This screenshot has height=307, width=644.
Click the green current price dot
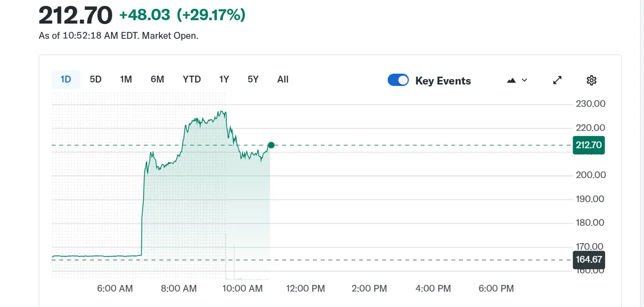click(x=271, y=145)
